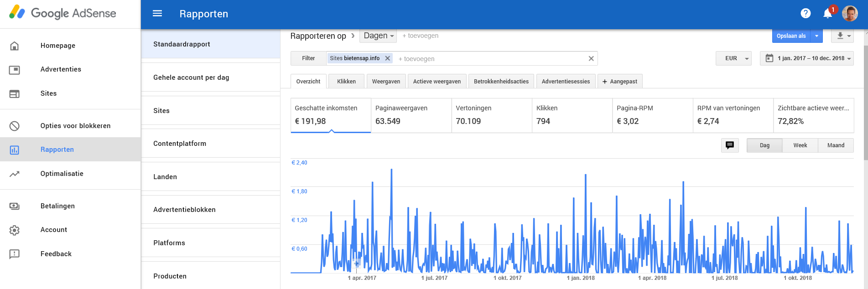Image resolution: width=868 pixels, height=289 pixels.
Task: Click the download report icon
Action: pos(840,36)
